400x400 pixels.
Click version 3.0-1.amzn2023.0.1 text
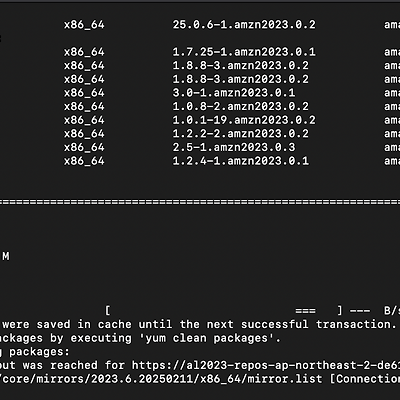234,93
